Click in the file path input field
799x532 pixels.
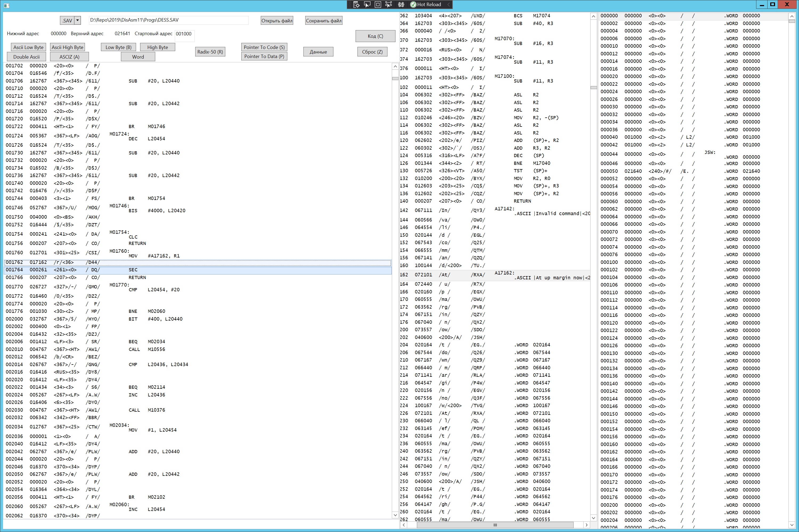point(168,20)
